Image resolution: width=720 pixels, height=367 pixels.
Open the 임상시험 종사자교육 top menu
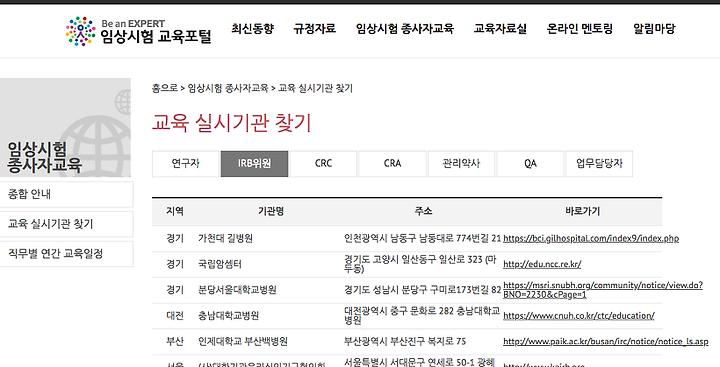pyautogui.click(x=405, y=29)
